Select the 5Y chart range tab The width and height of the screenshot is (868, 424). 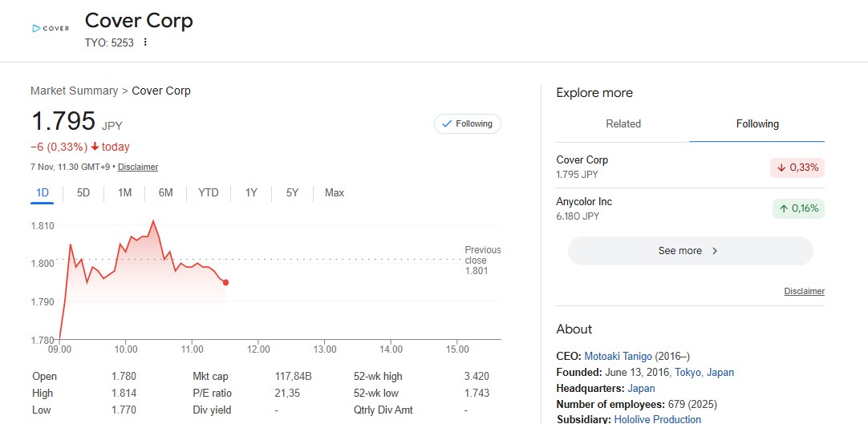tap(292, 193)
